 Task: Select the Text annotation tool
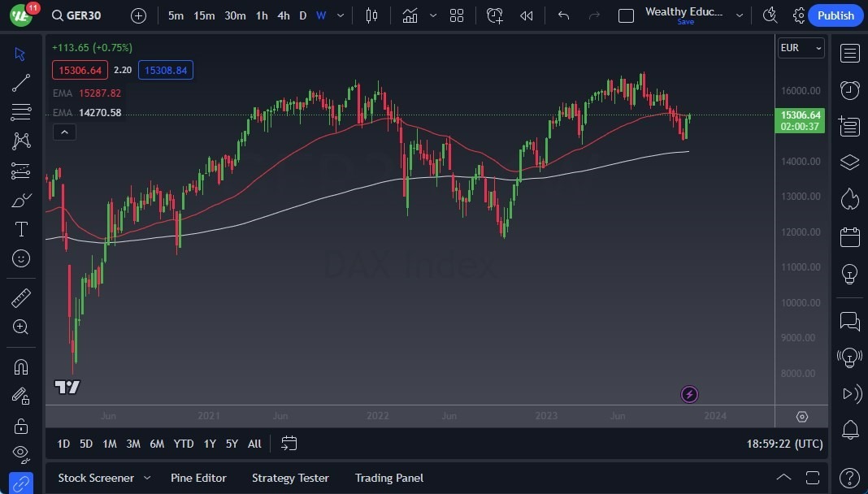21,229
